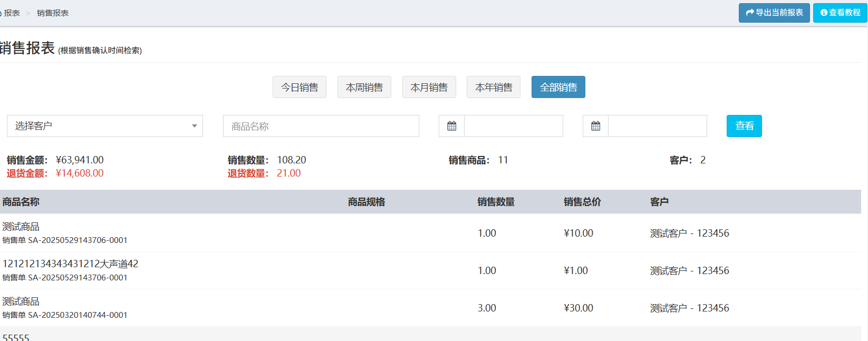Screen dimensions: 868x341
Task: Go to 报表 breadcrumb link
Action: pyautogui.click(x=12, y=13)
